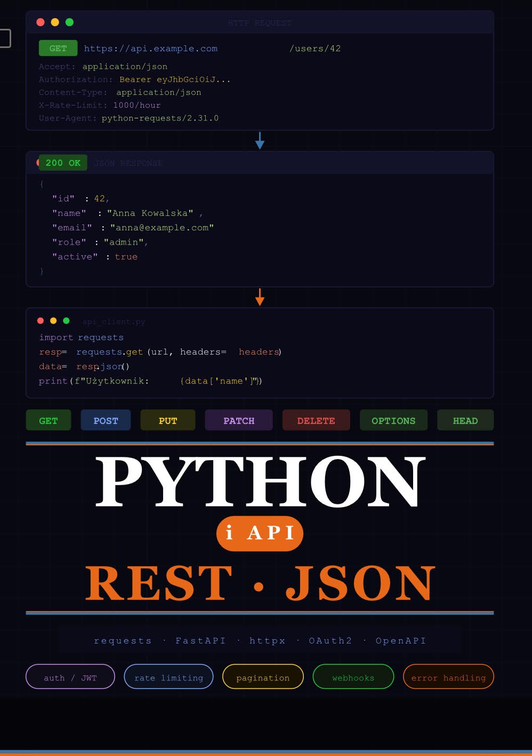Click the green GET badge beside the URL

point(58,49)
